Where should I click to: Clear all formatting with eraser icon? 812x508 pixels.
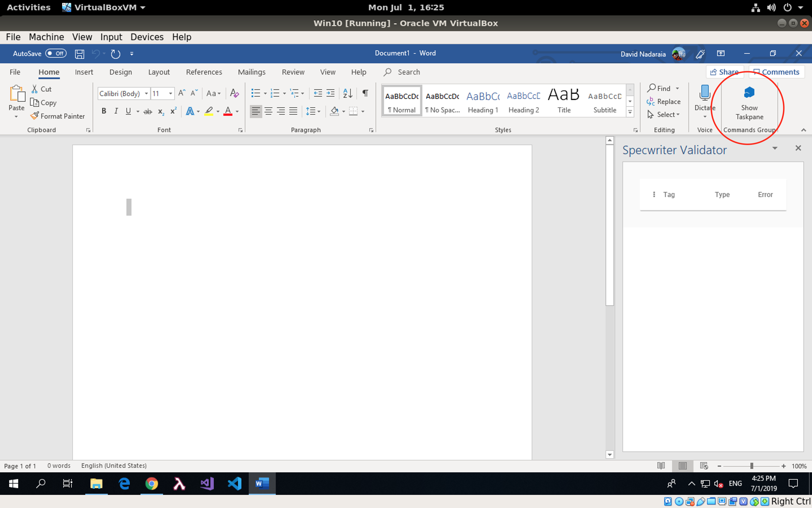tap(235, 93)
